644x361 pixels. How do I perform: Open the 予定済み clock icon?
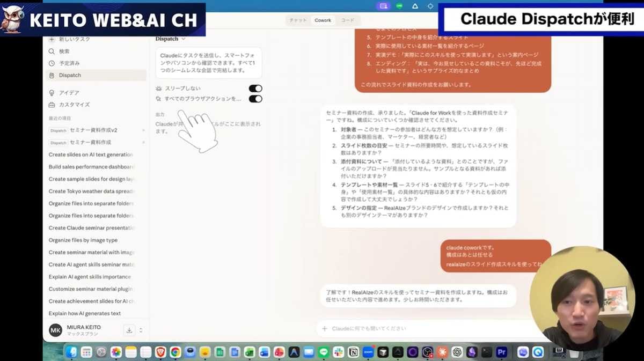coord(52,63)
